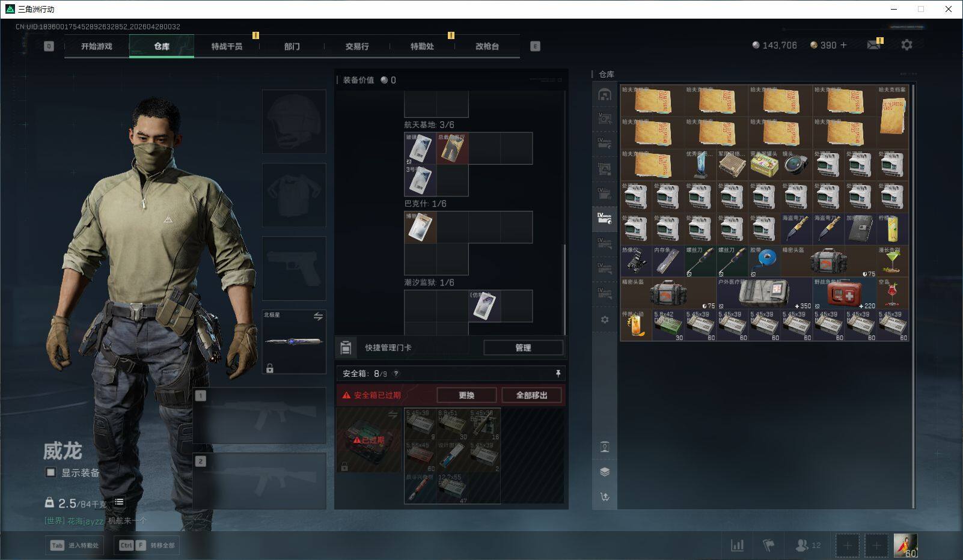Select the empty helmet equipment slot

[x=294, y=121]
